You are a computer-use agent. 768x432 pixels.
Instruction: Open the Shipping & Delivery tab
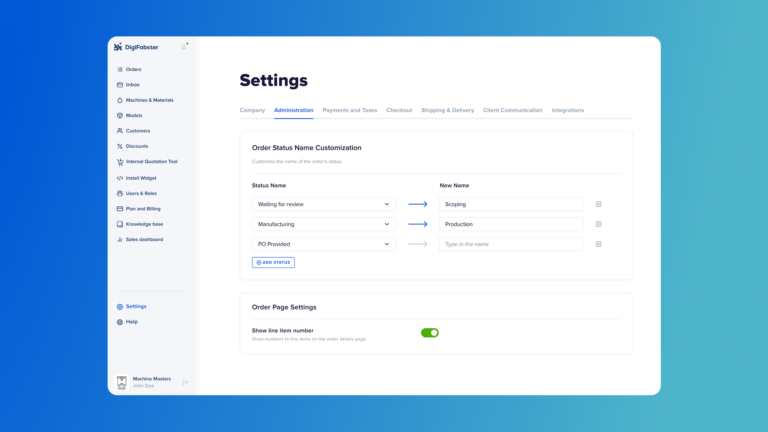[x=447, y=110]
